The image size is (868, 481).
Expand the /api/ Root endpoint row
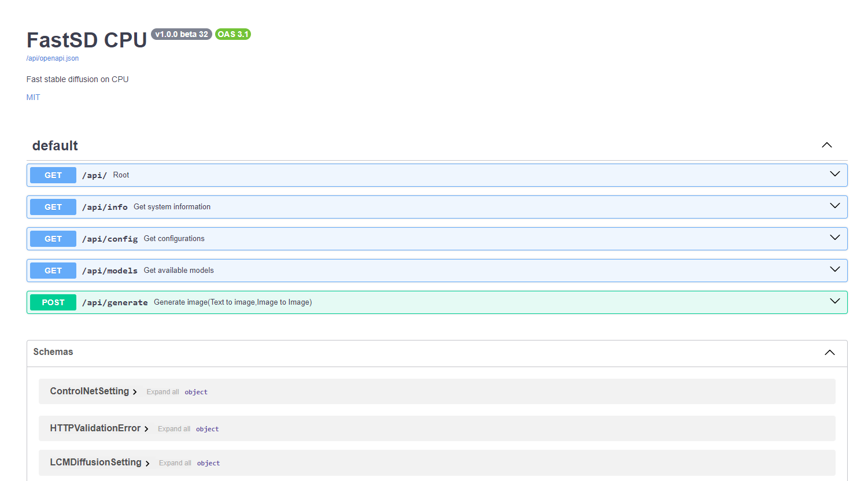(834, 173)
